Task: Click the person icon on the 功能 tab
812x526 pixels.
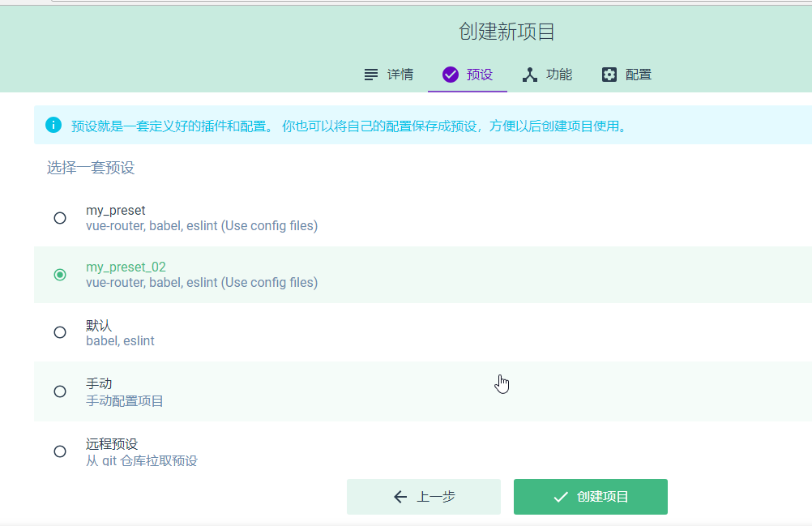Action: click(x=530, y=74)
